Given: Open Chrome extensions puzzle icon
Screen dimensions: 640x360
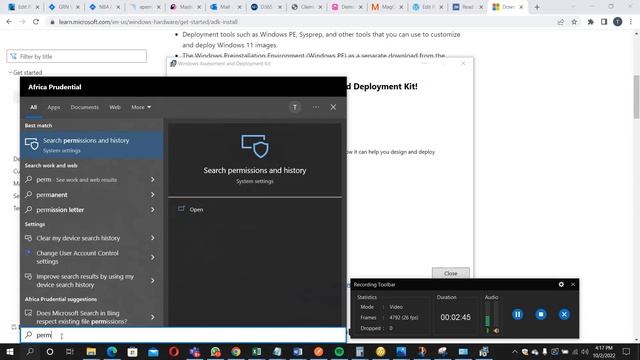Looking at the screenshot, I should [590, 22].
